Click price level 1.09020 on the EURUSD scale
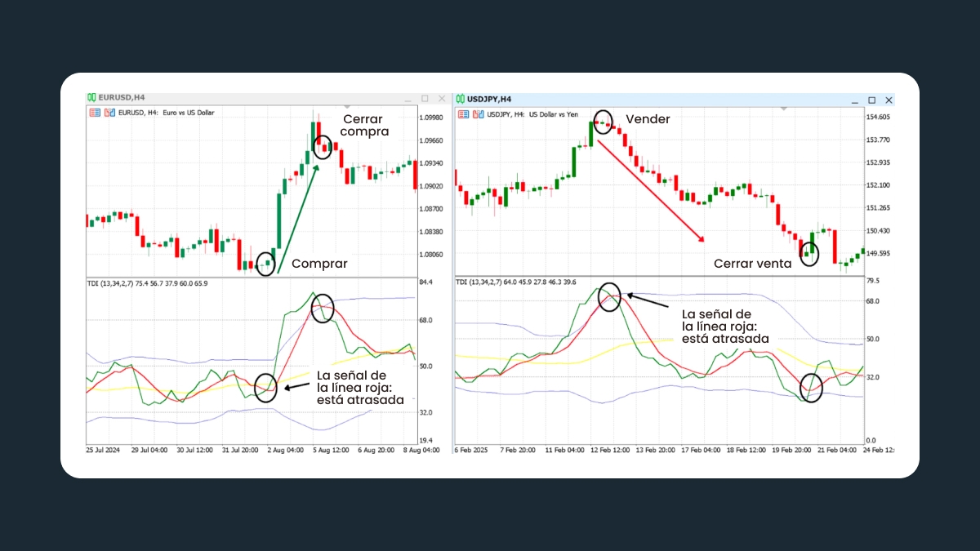Screen dimensions: 980x551 433,186
